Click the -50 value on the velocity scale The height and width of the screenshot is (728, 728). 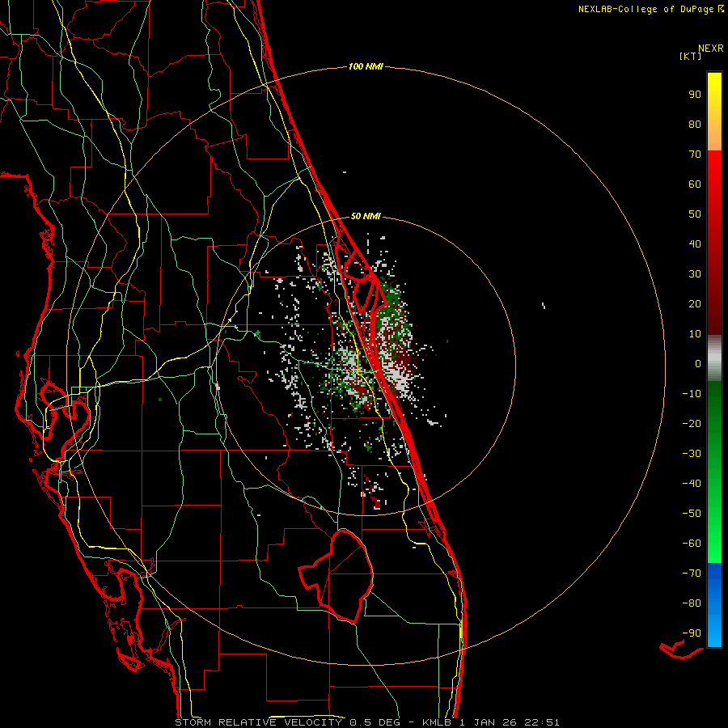[x=692, y=513]
